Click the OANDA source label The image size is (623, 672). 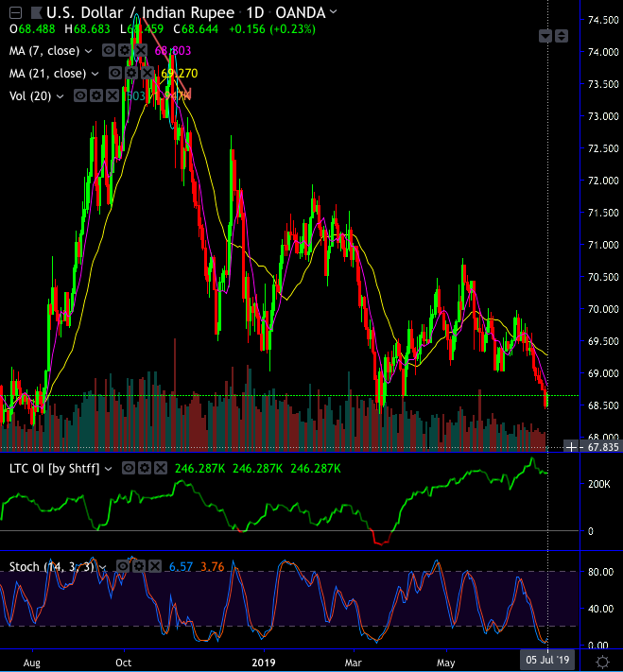pyautogui.click(x=300, y=13)
